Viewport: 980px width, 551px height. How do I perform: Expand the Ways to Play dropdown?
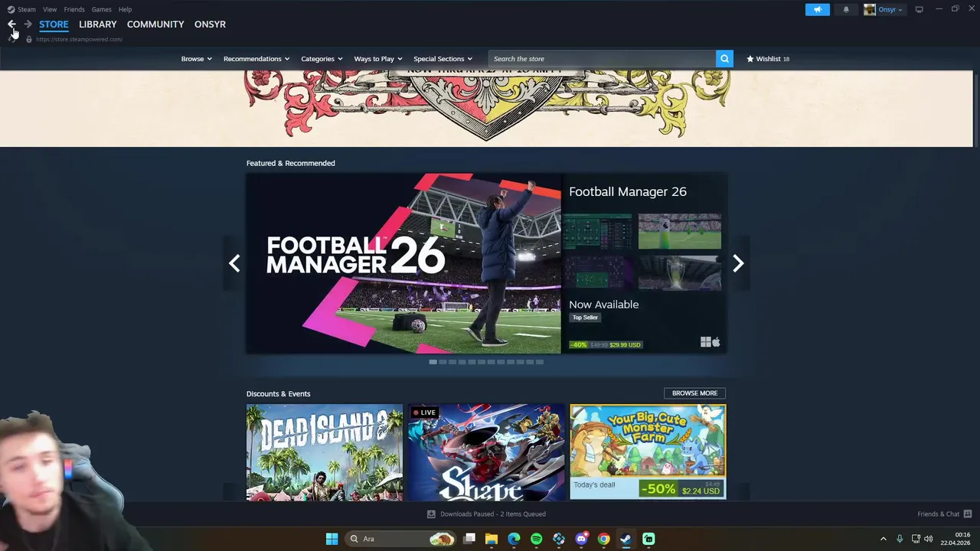click(x=378, y=59)
